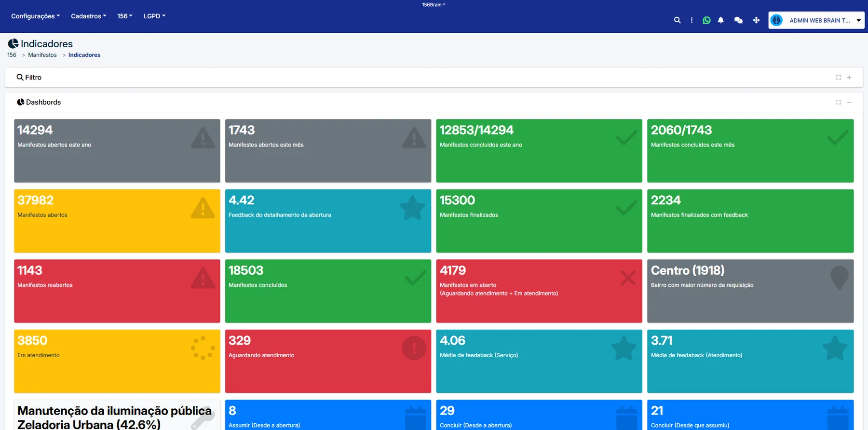This screenshot has height=430, width=868.
Task: Go to Manifestos breadcrumb link
Action: (x=42, y=55)
